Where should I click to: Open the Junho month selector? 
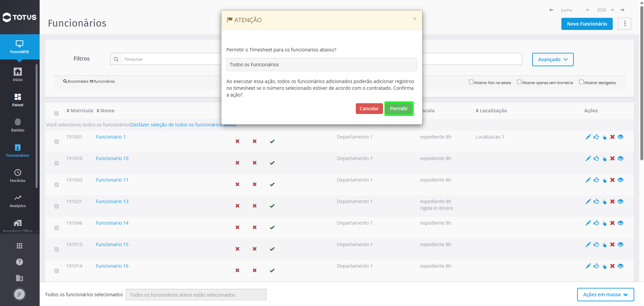tap(575, 10)
